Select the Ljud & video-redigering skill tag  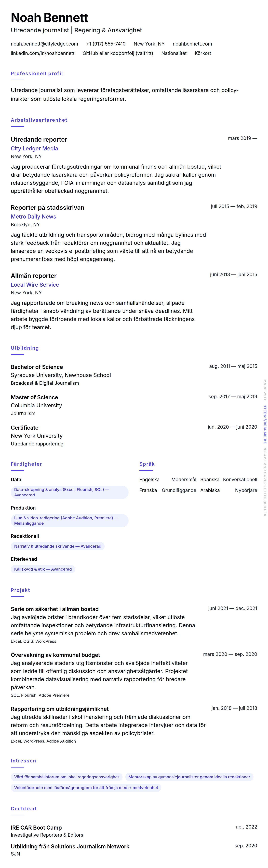click(69, 521)
